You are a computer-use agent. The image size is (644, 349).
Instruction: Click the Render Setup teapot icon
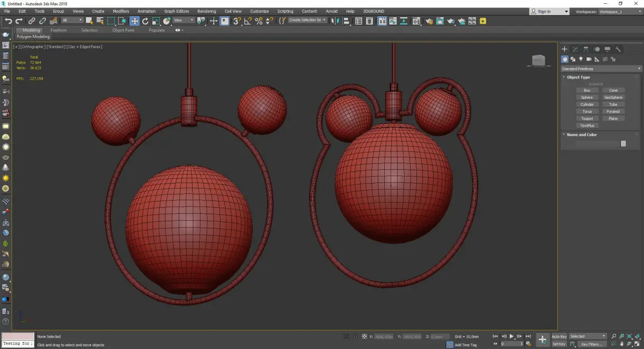click(x=429, y=21)
